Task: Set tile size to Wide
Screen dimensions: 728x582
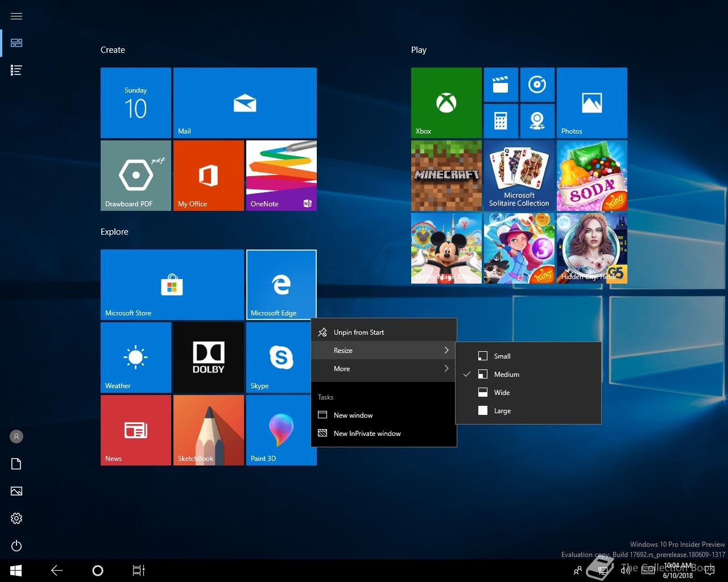Action: pyautogui.click(x=528, y=393)
